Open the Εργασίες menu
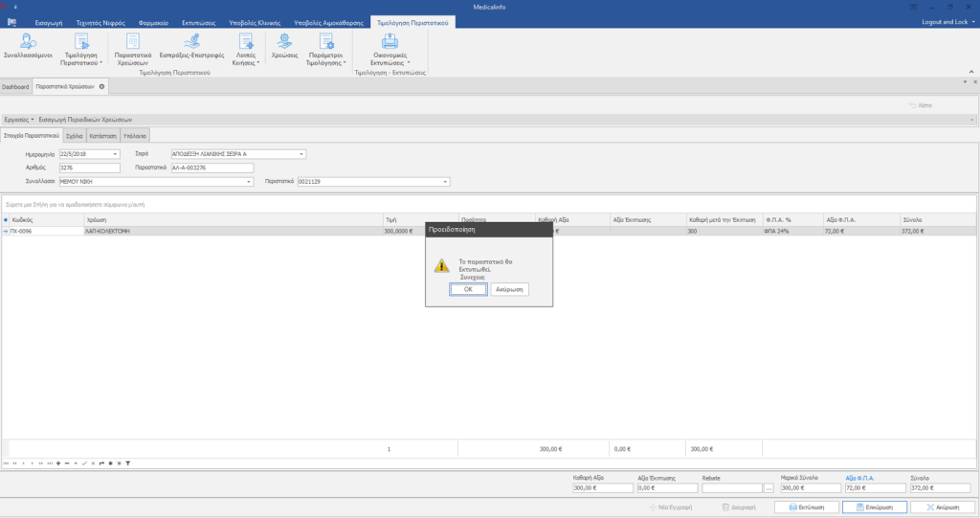Screen dimensions: 980x518 tap(19, 120)
